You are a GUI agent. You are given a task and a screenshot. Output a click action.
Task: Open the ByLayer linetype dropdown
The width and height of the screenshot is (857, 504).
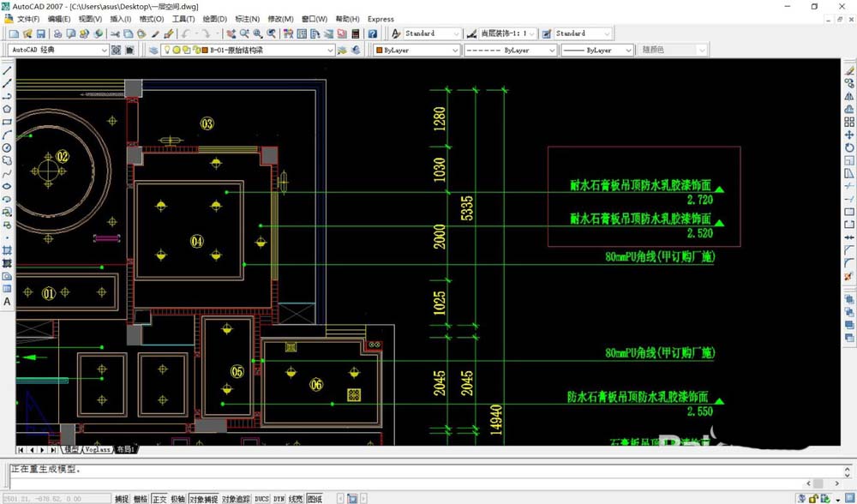(553, 49)
